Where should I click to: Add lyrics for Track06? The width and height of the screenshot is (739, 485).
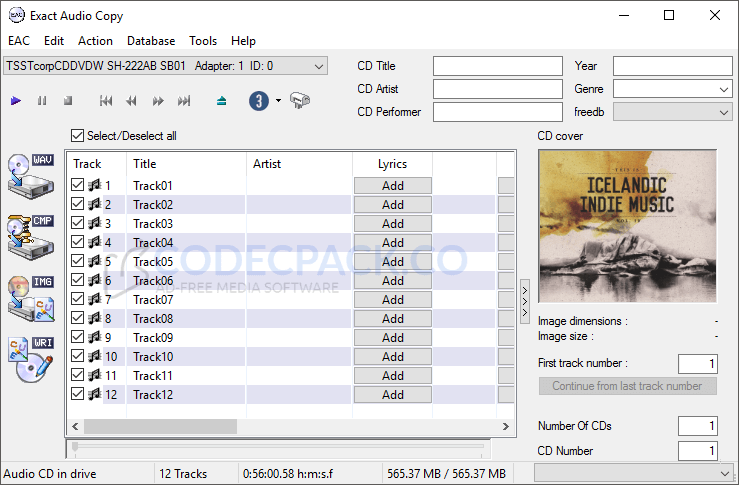393,280
